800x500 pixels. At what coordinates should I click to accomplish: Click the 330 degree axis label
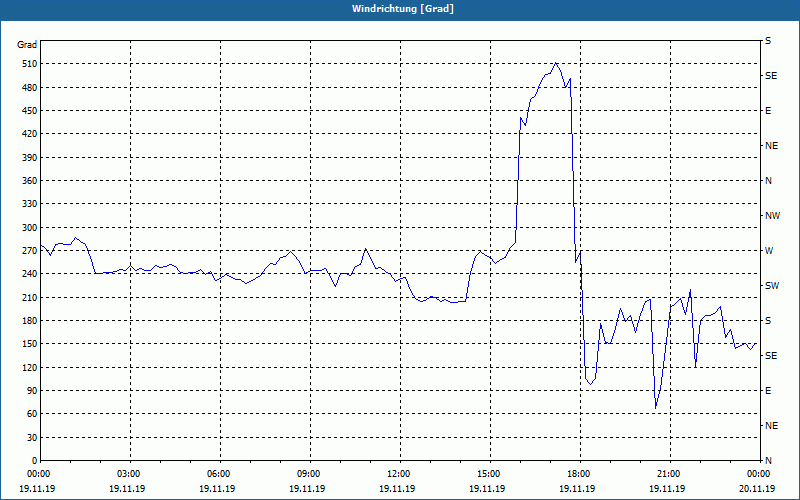click(x=29, y=204)
